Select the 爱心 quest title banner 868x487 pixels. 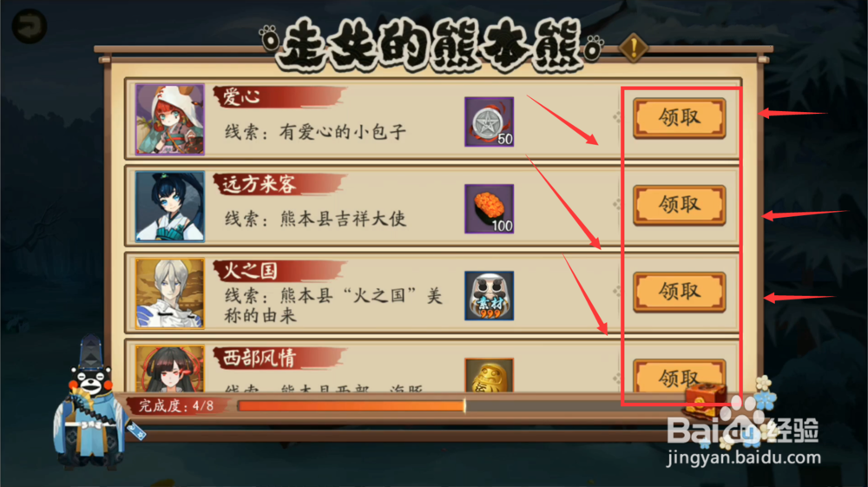[279, 97]
